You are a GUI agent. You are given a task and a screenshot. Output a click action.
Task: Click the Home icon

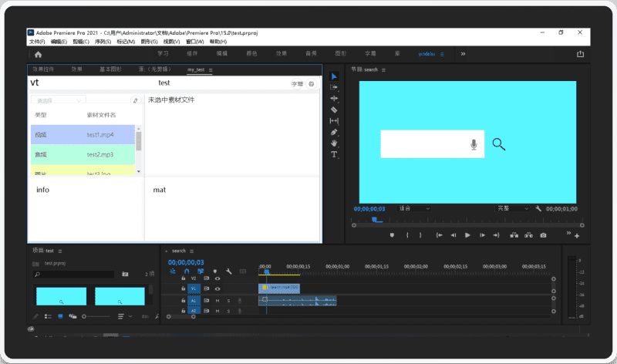coord(38,54)
